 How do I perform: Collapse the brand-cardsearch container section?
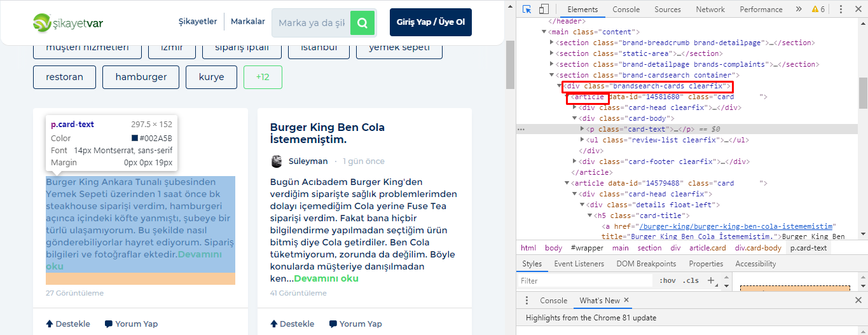point(552,75)
